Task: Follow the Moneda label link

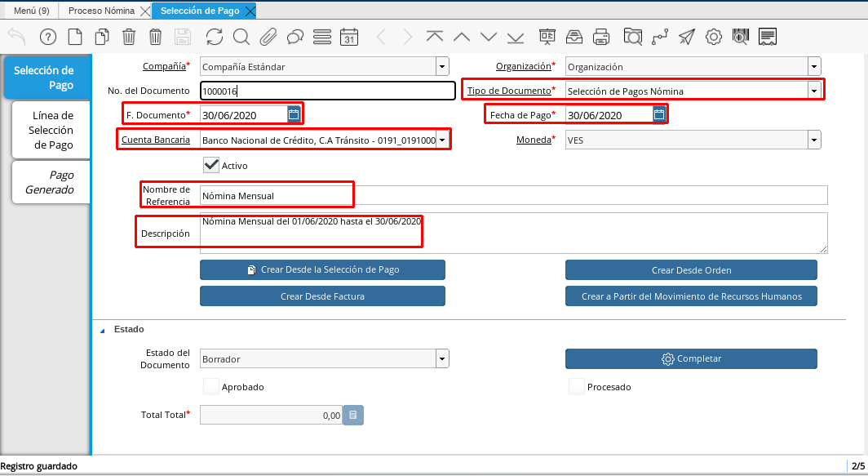Action: point(534,140)
